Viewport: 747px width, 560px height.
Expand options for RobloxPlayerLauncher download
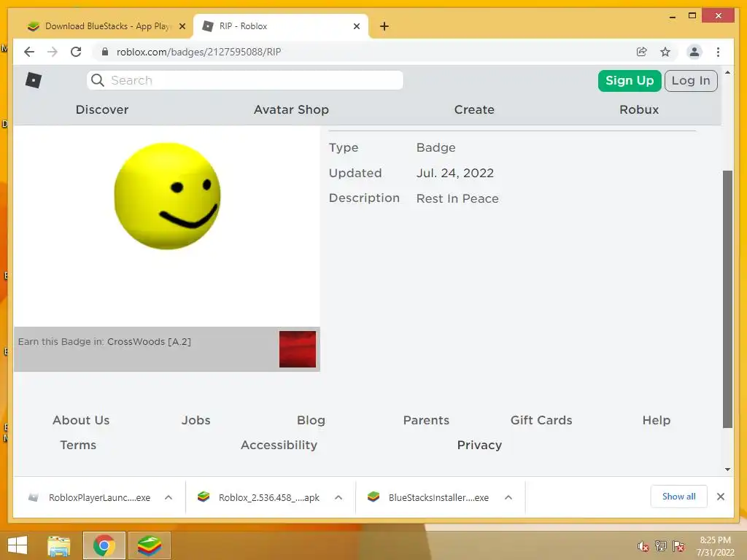(x=169, y=497)
